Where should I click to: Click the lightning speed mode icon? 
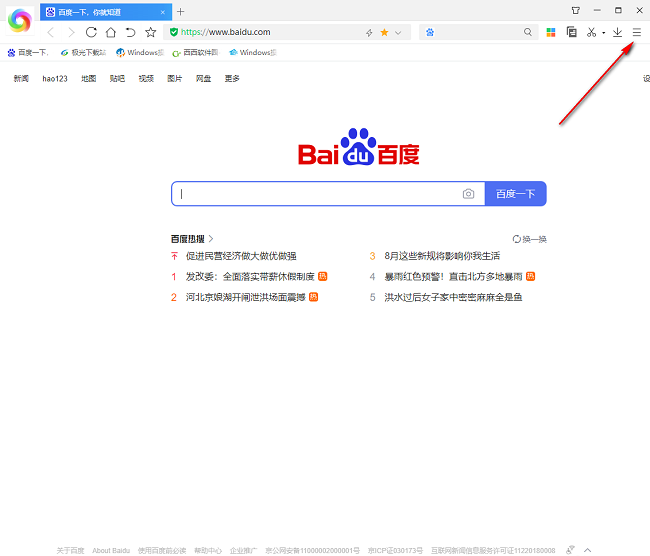tap(369, 32)
